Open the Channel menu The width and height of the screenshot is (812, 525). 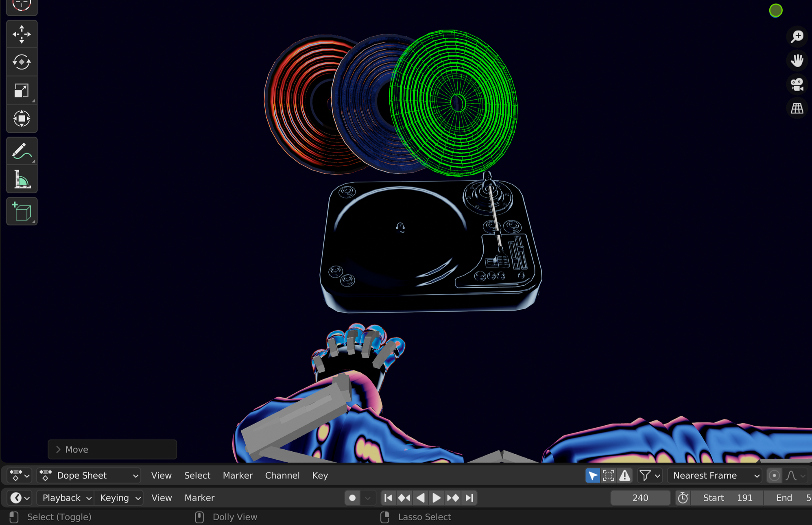[282, 475]
